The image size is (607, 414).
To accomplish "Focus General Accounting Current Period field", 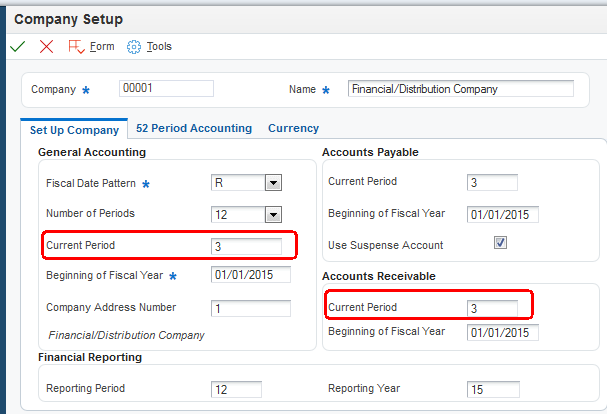I will tap(246, 245).
